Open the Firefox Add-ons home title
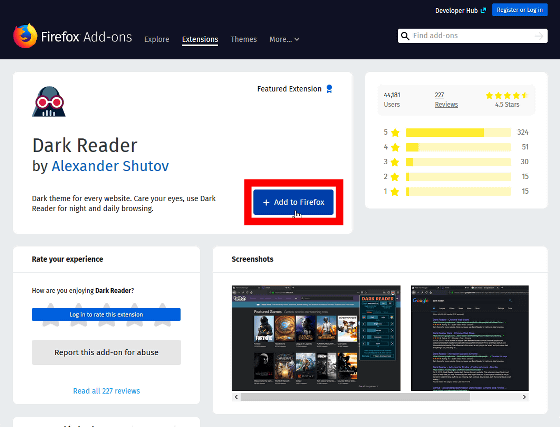Viewport: 560px width, 427px height. pos(86,37)
